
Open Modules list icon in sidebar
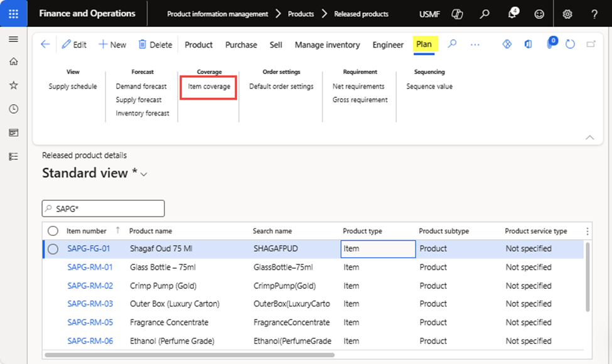click(13, 156)
